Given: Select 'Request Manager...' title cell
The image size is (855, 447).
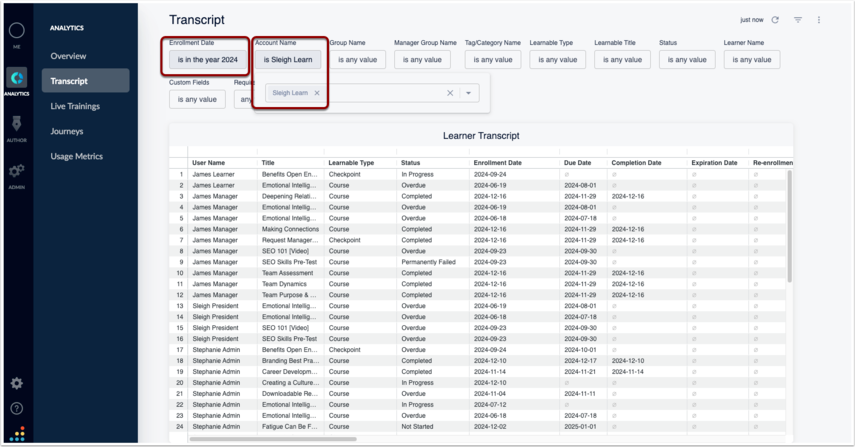Looking at the screenshot, I should click(290, 240).
